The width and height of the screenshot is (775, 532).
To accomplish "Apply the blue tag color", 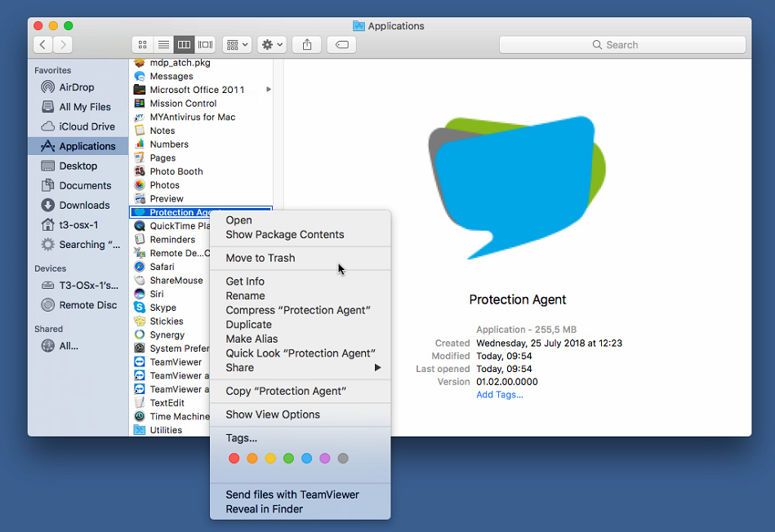I will pos(306,459).
